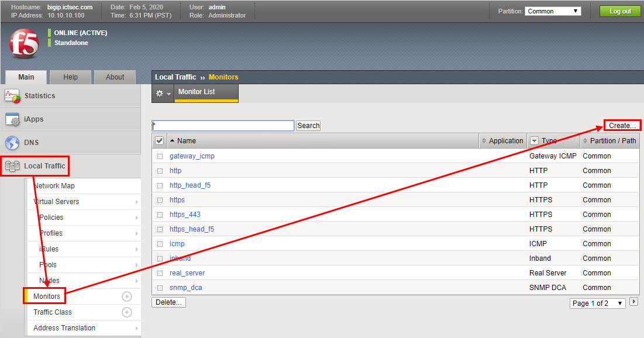Open the Partition Common dropdown

(553, 11)
